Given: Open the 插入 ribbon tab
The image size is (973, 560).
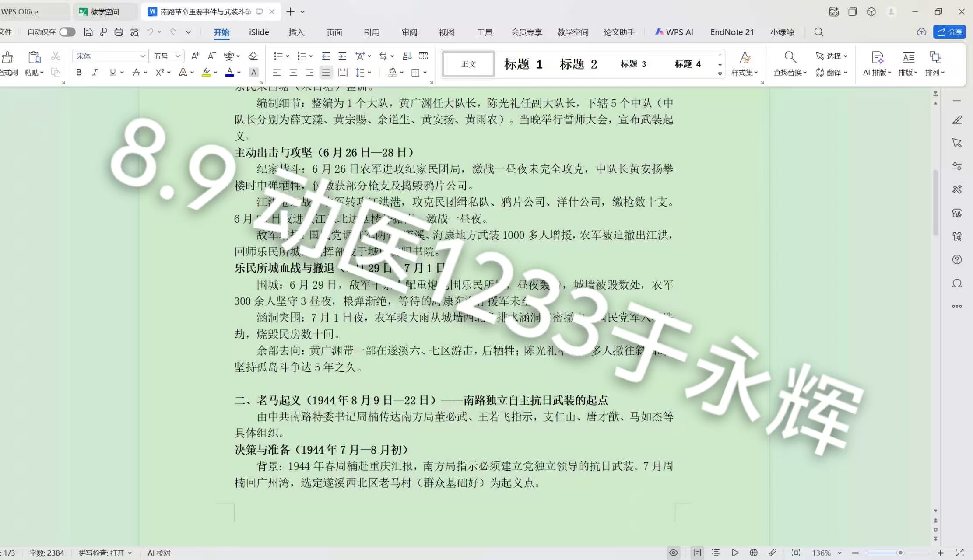Looking at the screenshot, I should [296, 32].
